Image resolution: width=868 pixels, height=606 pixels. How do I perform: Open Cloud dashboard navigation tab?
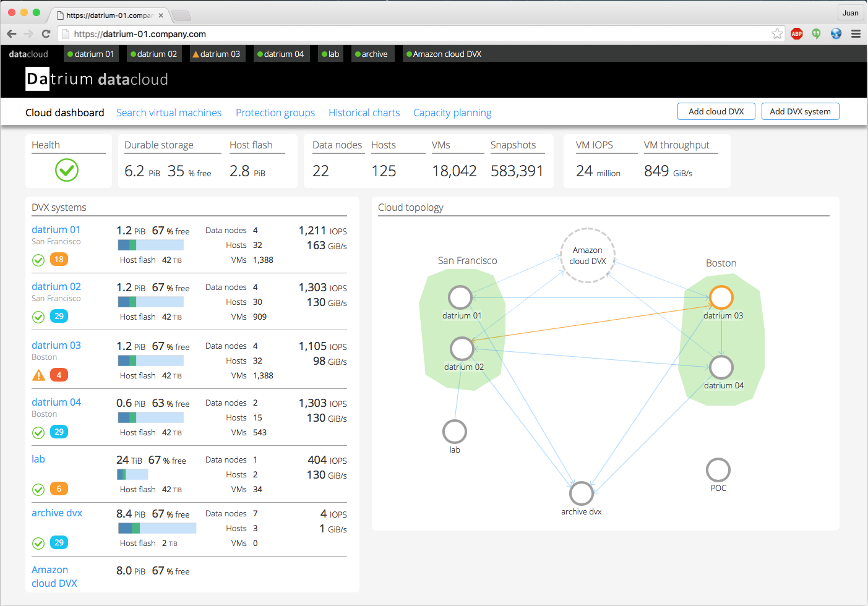[65, 113]
